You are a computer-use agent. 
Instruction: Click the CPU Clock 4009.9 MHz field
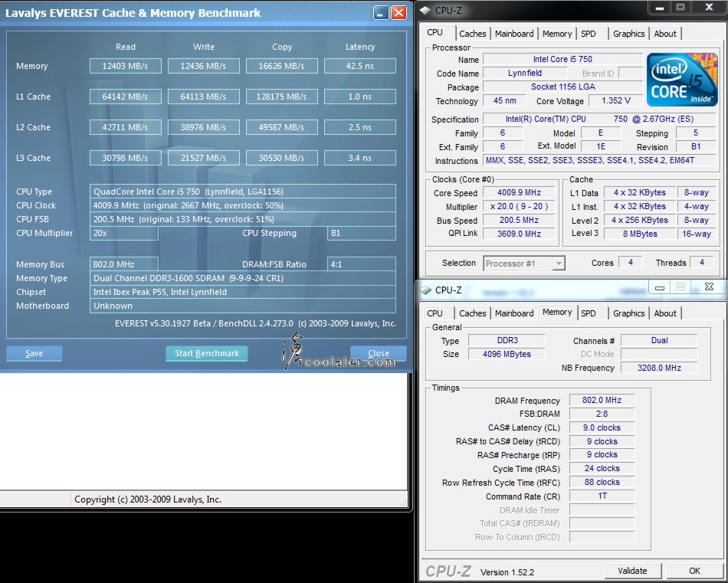[242, 205]
